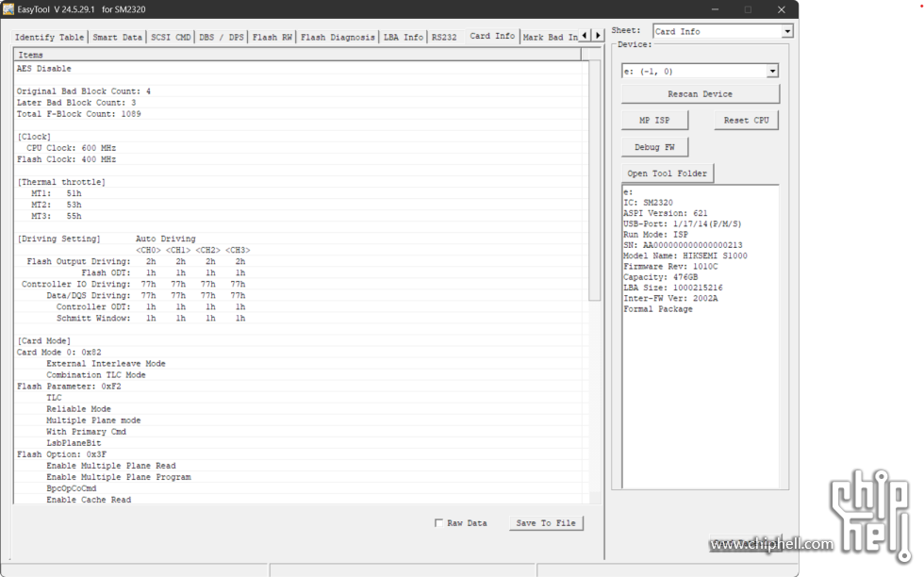924x577 pixels.
Task: Expand the Device dropdown e: (-1, 0)
Action: click(772, 72)
